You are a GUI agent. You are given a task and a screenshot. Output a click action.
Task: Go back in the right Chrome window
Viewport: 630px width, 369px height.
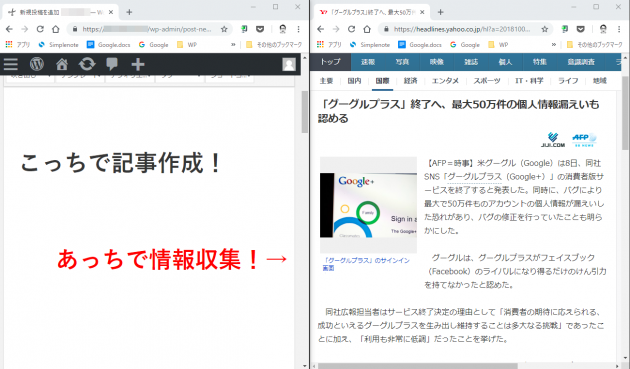(x=320, y=29)
